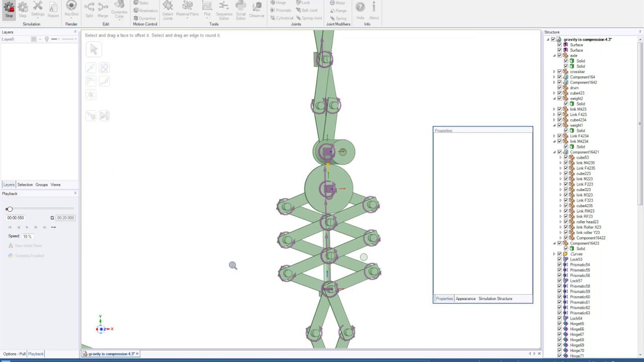Open the Script Editor

click(241, 10)
